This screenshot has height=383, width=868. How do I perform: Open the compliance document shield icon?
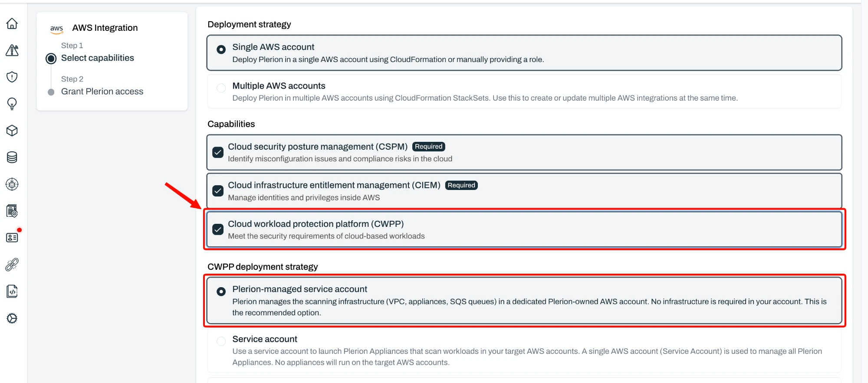pos(12,211)
